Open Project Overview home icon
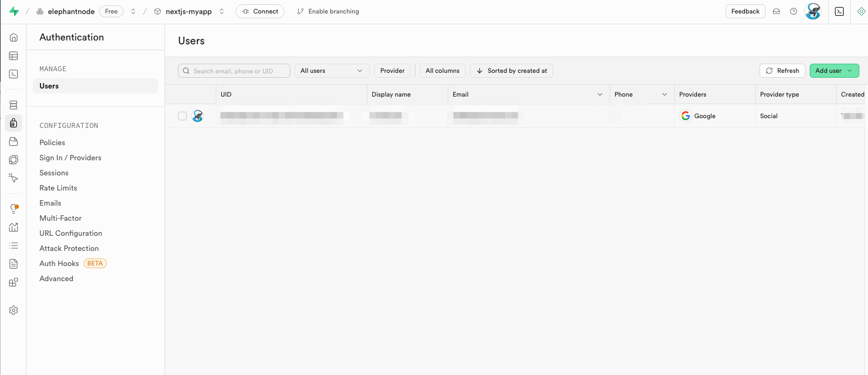 click(x=13, y=37)
